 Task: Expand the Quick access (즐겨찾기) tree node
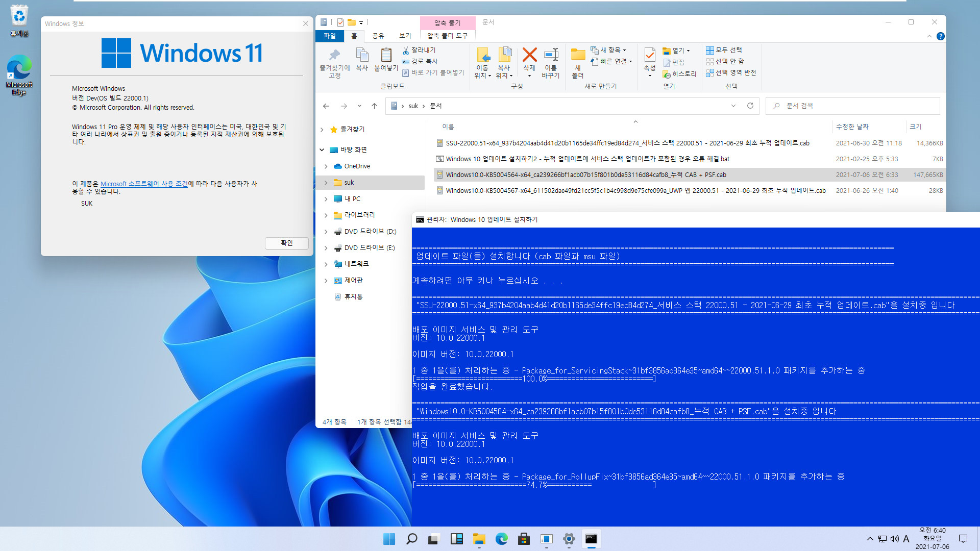point(322,130)
